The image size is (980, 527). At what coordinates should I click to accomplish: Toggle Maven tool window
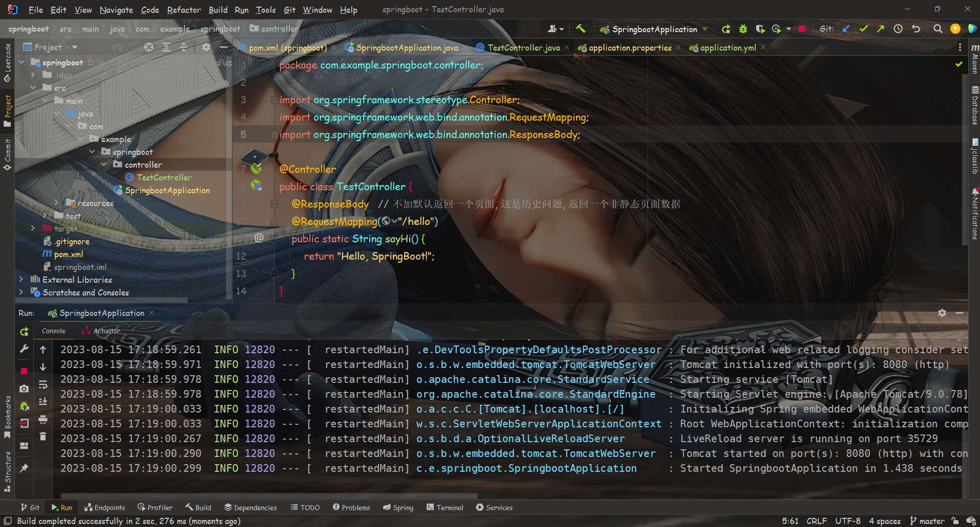click(x=975, y=59)
